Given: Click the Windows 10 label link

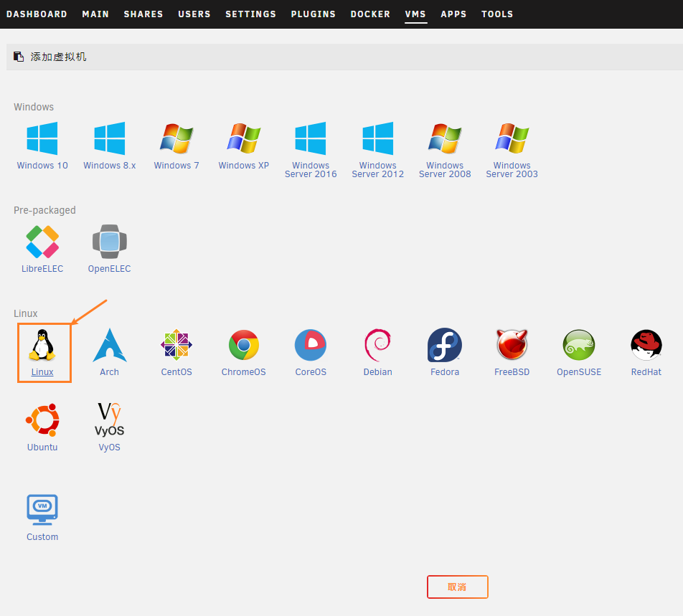Looking at the screenshot, I should coord(42,166).
